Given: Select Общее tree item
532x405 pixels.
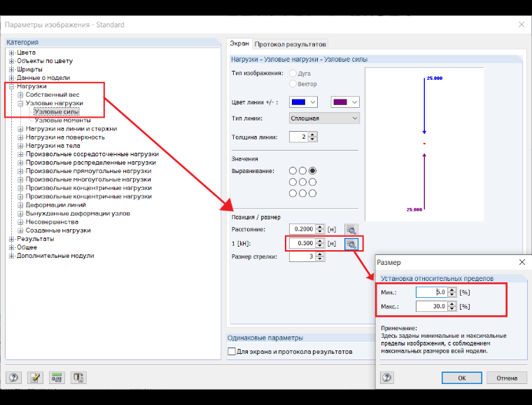Looking at the screenshot, I should [x=27, y=247].
